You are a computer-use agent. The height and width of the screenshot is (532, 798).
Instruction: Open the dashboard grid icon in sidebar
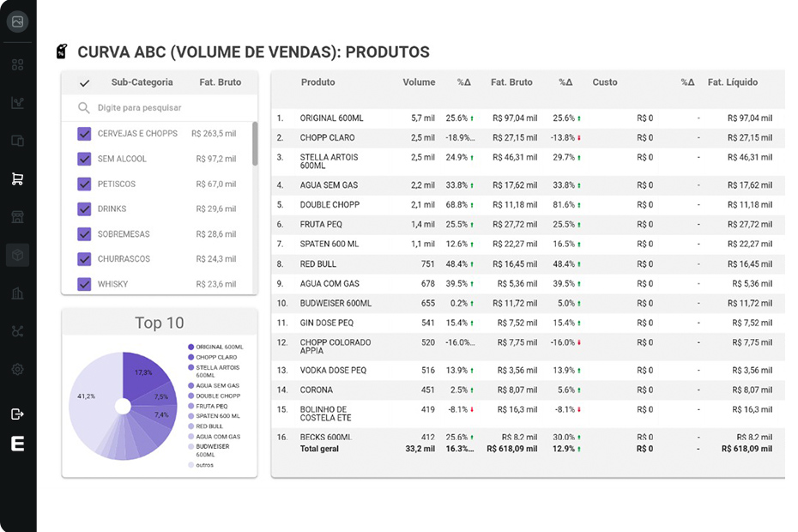click(x=17, y=64)
